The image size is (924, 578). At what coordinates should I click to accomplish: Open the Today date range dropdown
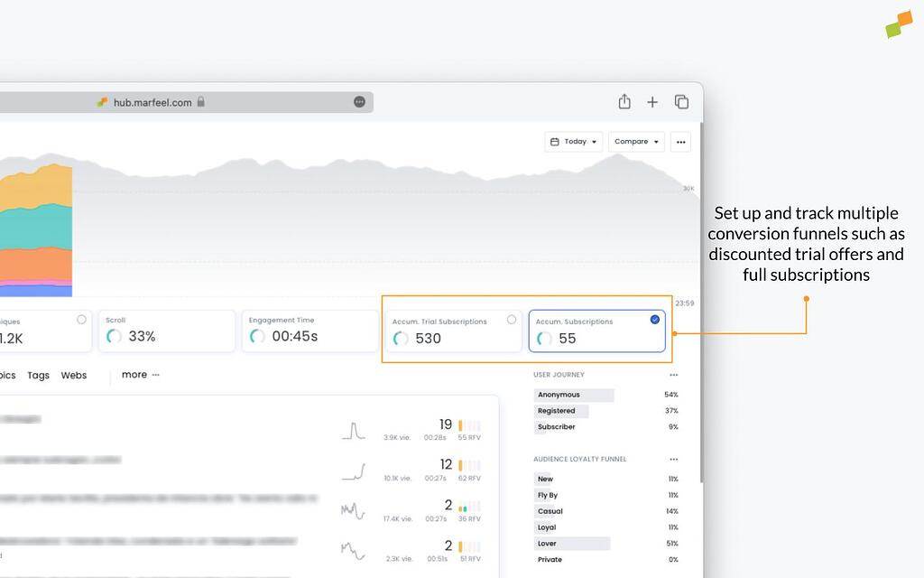[x=573, y=142]
